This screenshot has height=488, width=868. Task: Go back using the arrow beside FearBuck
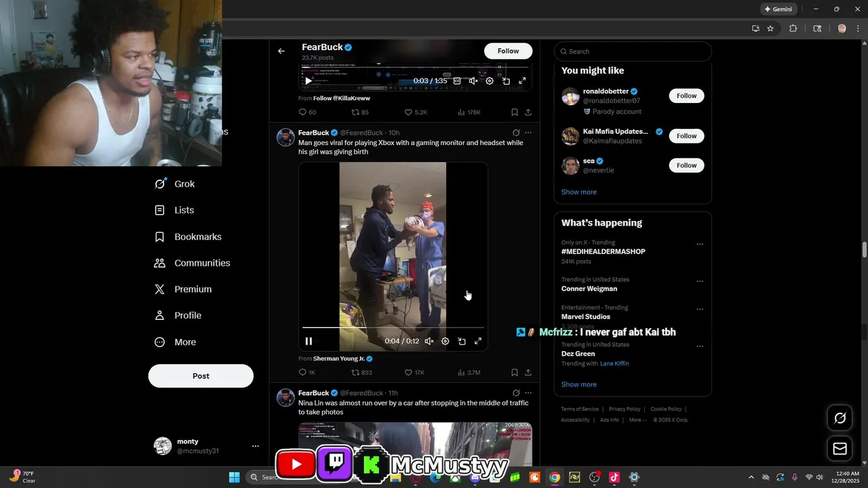281,51
